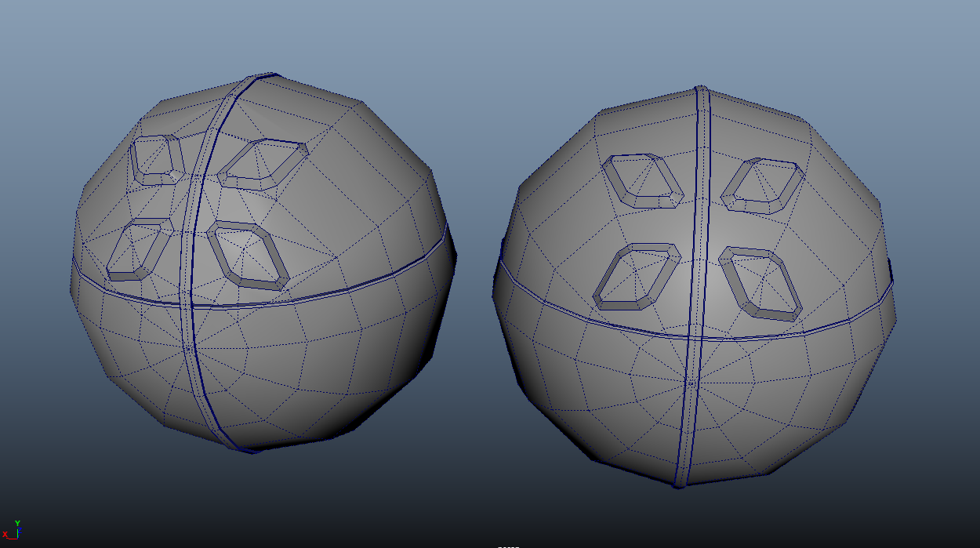Select the upper-left diamond inset on left sphere
980x548 pixels.
coord(154,159)
